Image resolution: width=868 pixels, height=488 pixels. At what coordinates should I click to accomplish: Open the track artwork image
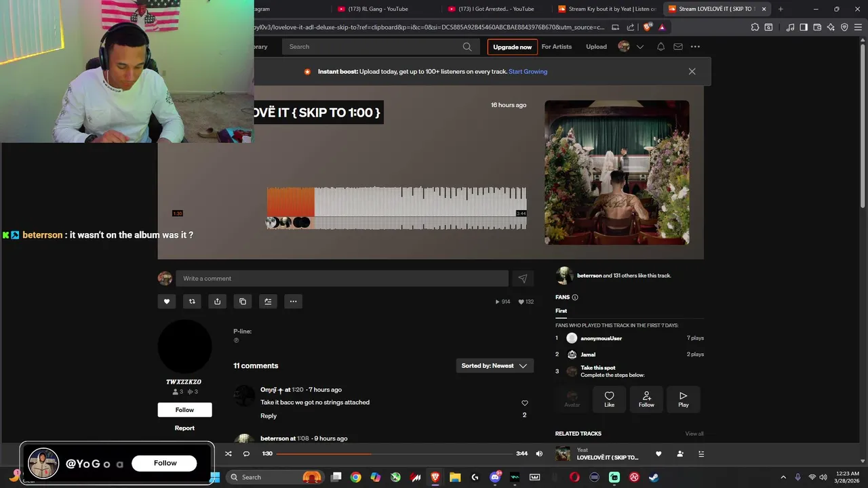click(616, 172)
